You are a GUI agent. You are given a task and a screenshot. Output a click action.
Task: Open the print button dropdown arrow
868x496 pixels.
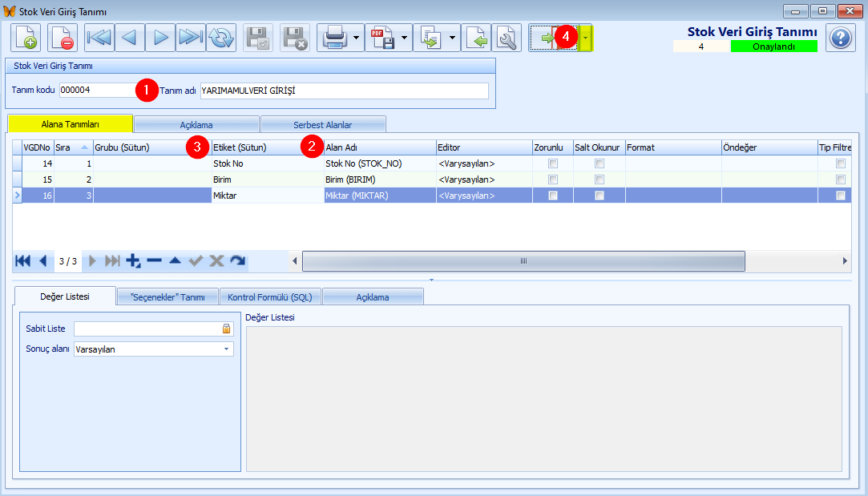pos(357,38)
